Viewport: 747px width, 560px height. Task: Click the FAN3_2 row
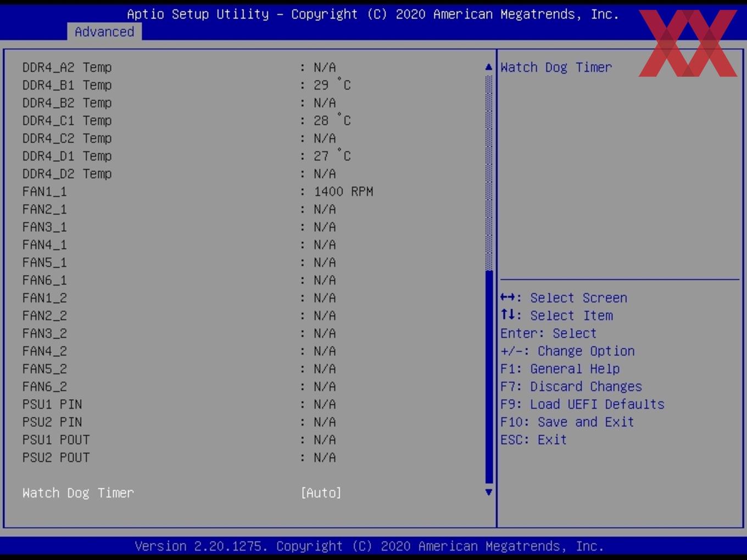click(x=179, y=333)
